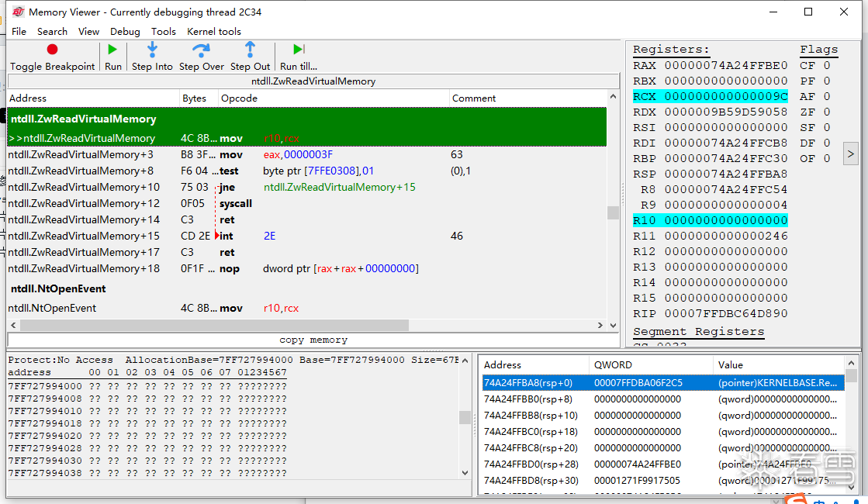Click the Step Over icon
The width and height of the screenshot is (868, 504).
click(201, 50)
